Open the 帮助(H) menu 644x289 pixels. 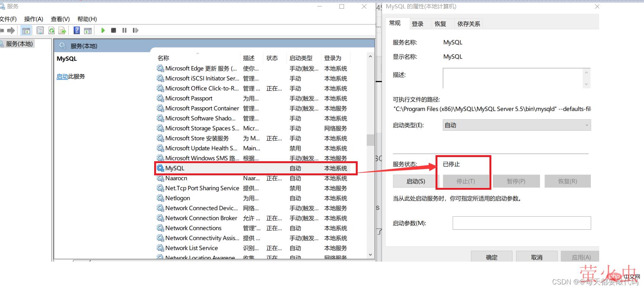87,19
